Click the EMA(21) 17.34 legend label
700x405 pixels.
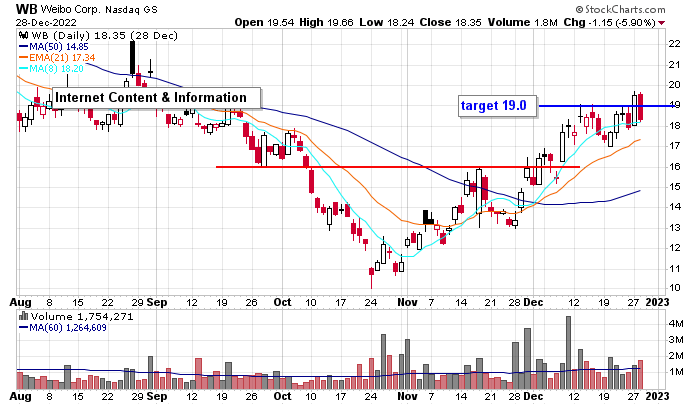tap(62, 58)
